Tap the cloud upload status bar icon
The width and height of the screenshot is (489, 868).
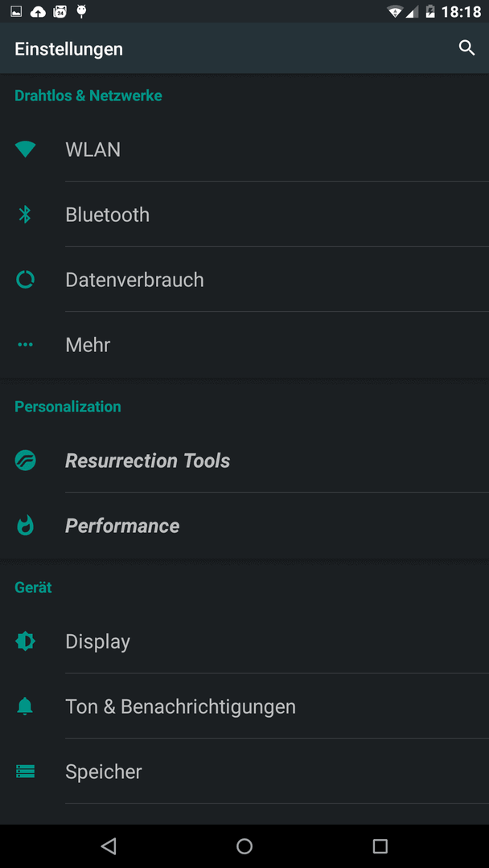(39, 11)
